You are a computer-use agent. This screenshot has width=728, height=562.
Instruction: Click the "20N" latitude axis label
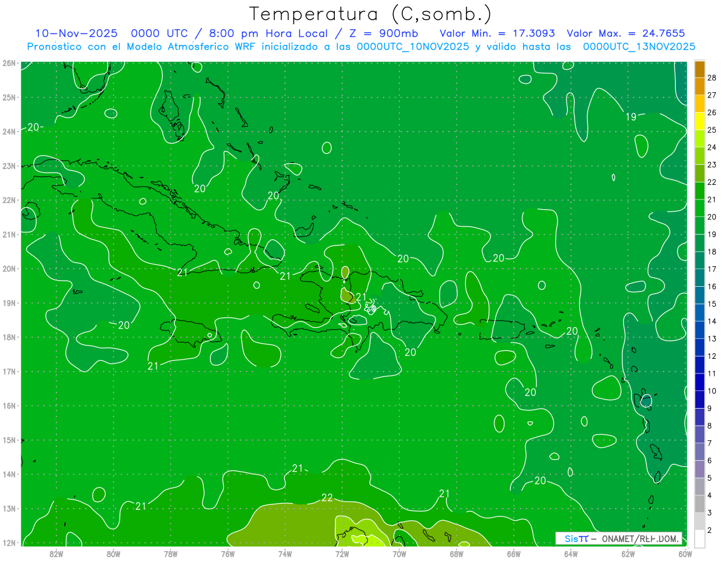[x=8, y=269]
